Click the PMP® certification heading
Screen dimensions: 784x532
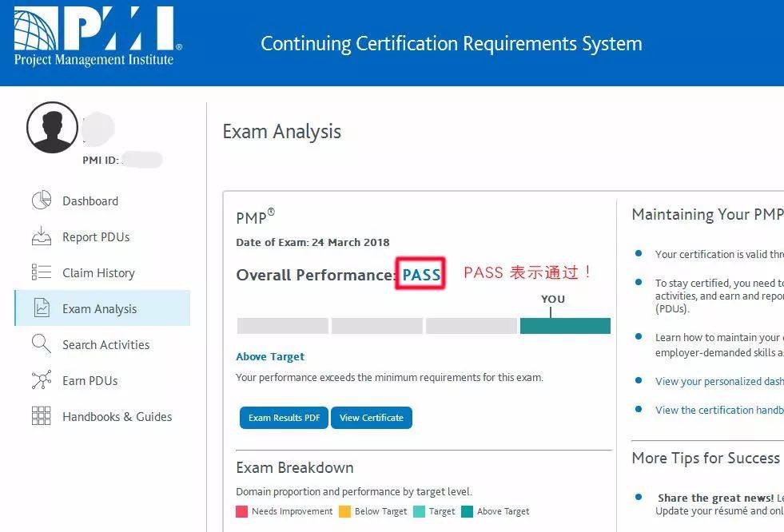point(256,216)
